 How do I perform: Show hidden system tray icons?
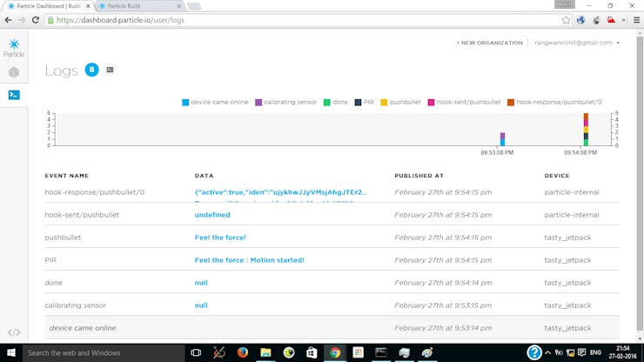[x=548, y=352]
